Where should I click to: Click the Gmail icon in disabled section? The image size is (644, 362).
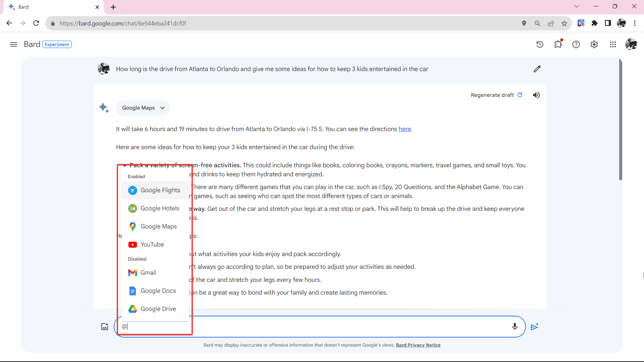(133, 273)
